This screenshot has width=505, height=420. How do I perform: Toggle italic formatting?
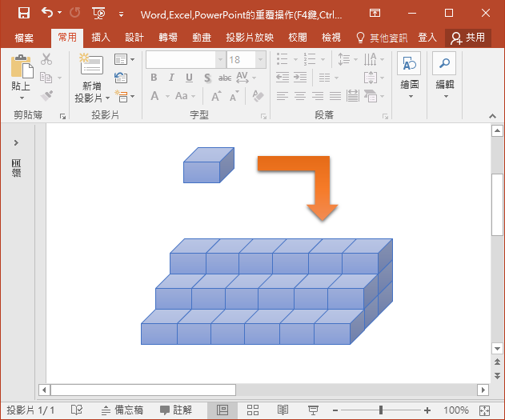click(x=171, y=78)
